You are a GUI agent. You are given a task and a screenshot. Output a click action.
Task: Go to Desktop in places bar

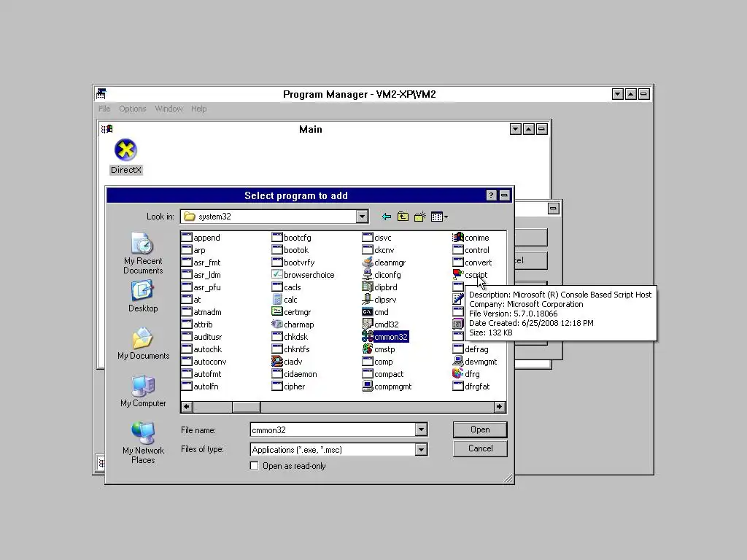[x=143, y=296]
